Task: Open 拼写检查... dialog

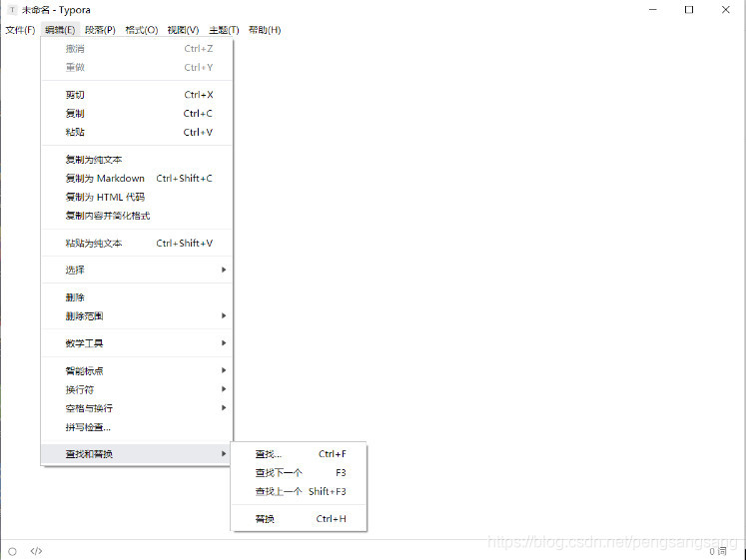Action: tap(137, 427)
